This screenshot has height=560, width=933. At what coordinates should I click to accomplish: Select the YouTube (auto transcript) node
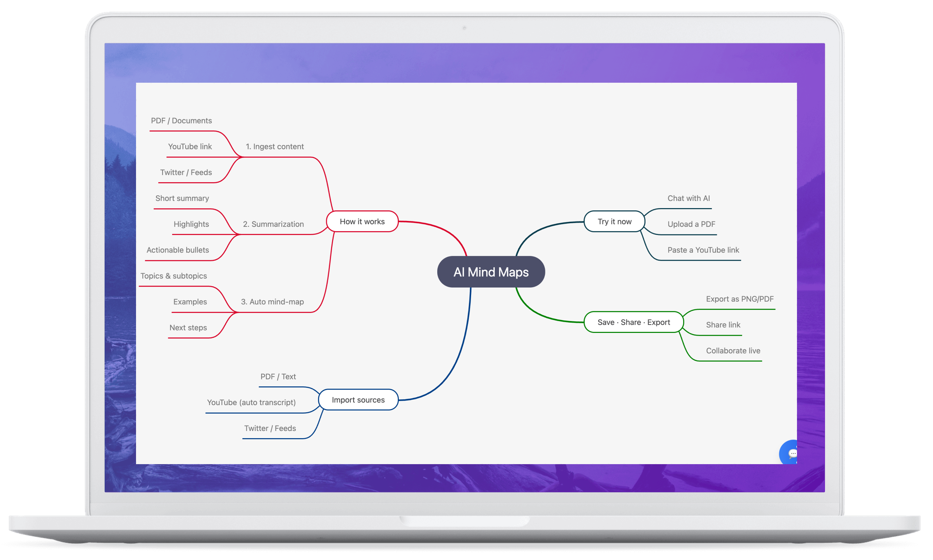[251, 402]
